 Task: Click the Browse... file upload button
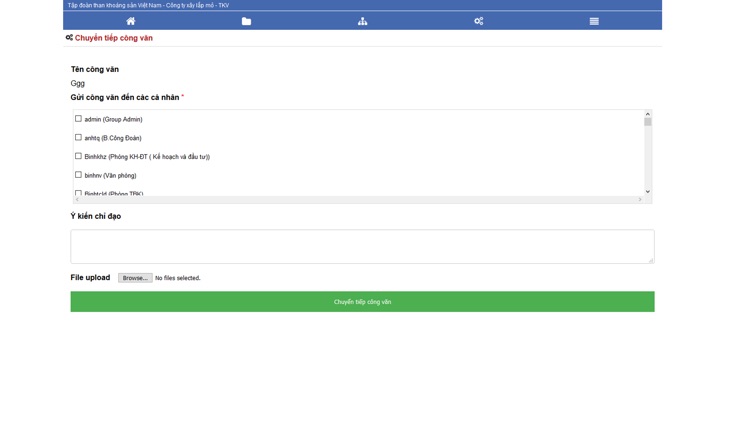(x=135, y=278)
